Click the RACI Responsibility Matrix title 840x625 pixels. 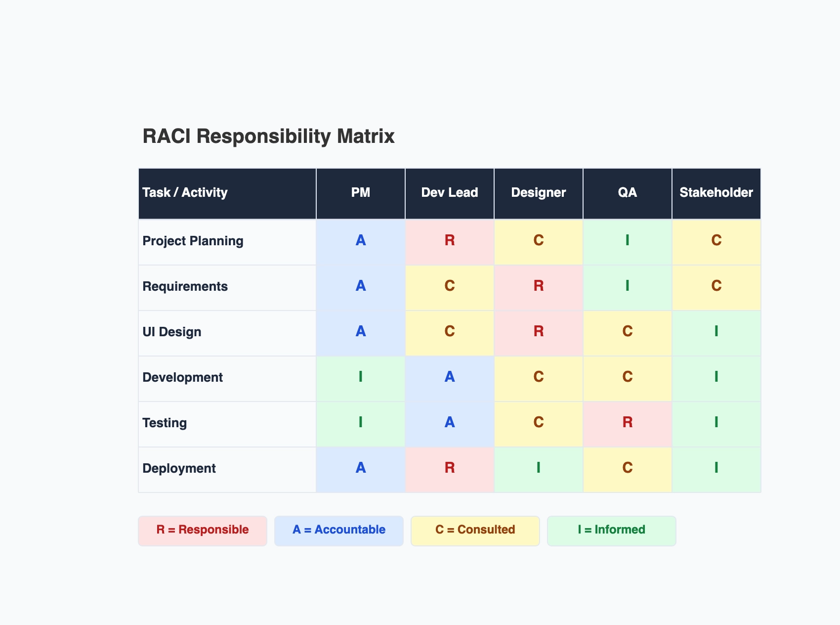tap(269, 137)
